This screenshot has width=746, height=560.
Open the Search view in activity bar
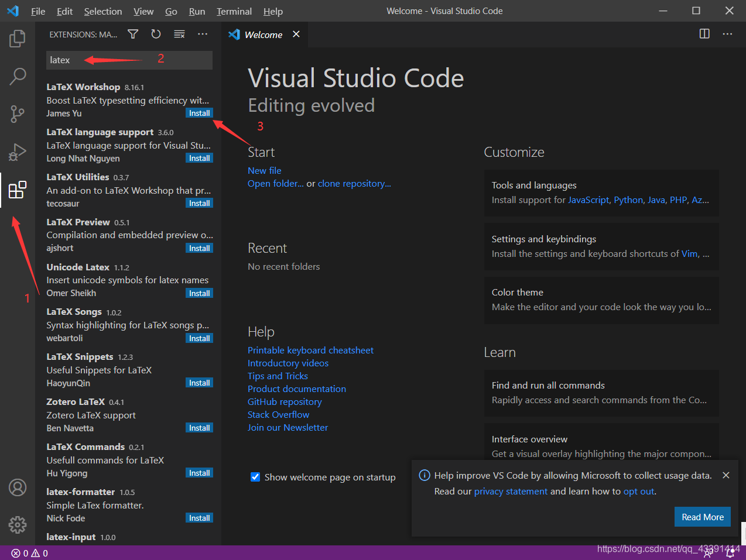(x=18, y=76)
